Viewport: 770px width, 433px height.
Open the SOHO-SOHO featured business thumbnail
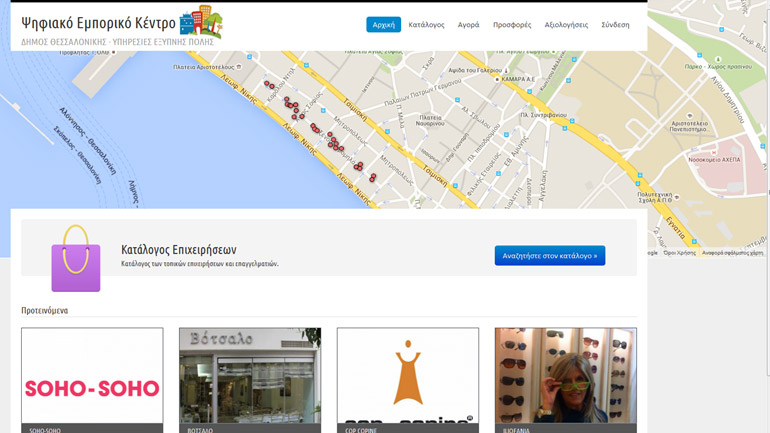[92, 380]
